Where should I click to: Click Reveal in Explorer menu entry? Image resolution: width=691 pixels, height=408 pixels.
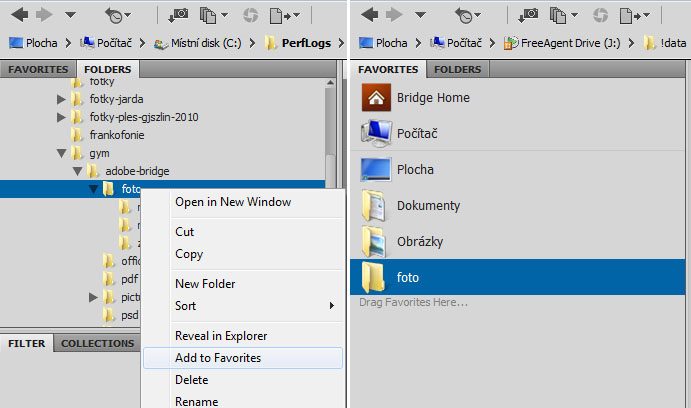point(221,336)
